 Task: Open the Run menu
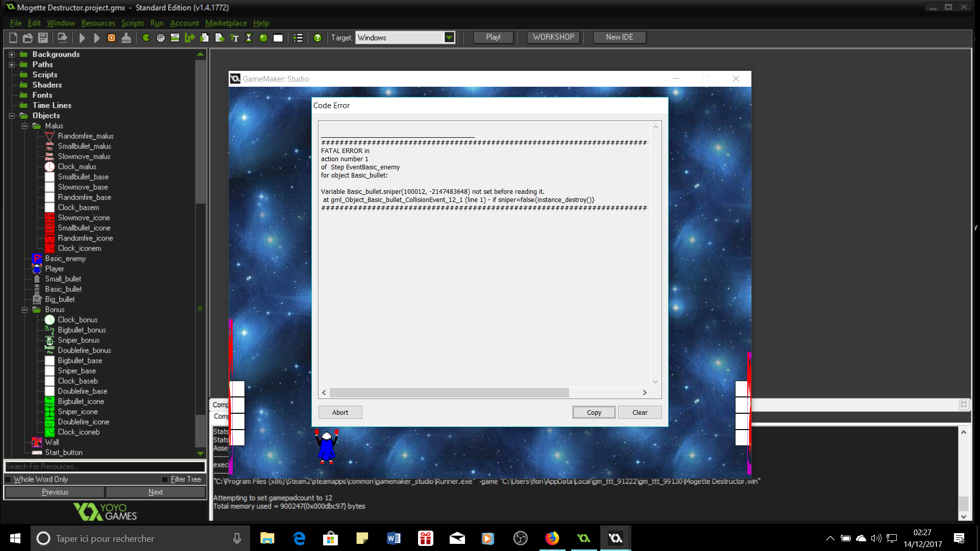pos(157,23)
